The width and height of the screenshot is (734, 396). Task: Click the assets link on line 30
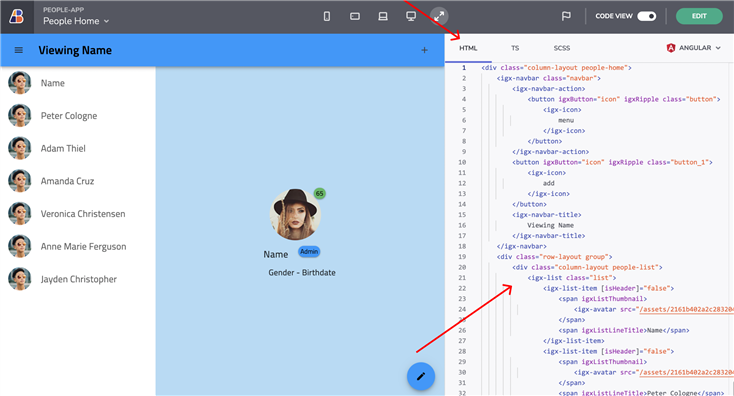[686, 373]
